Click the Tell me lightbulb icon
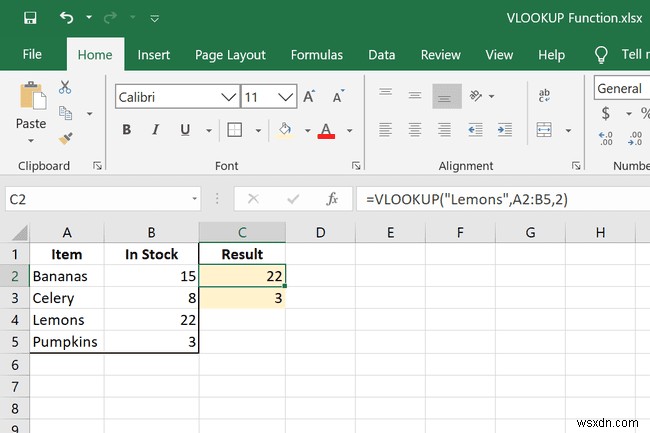Viewport: 650px width, 433px height. tap(601, 55)
